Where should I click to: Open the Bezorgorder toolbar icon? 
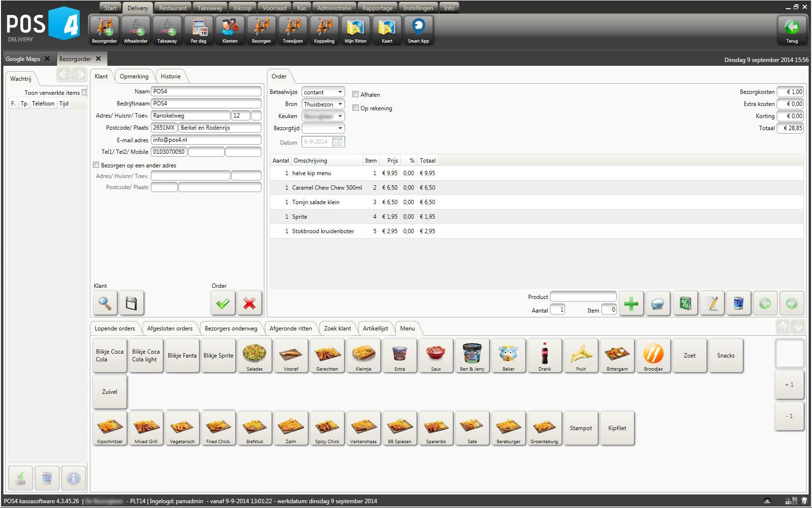click(x=104, y=30)
